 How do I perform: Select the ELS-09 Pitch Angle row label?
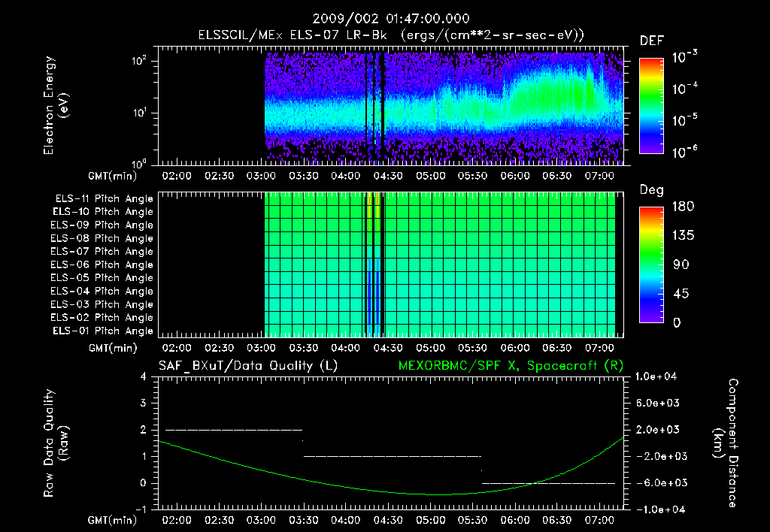coord(102,225)
